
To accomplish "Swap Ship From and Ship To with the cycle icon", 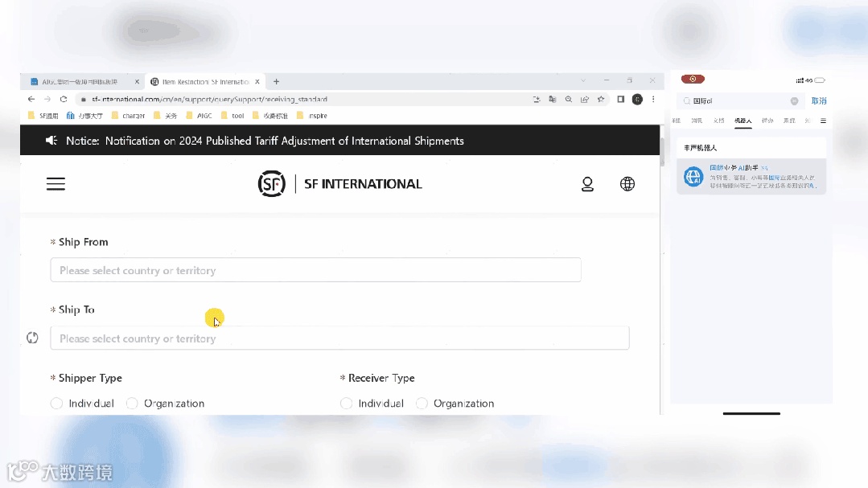I will click(33, 338).
